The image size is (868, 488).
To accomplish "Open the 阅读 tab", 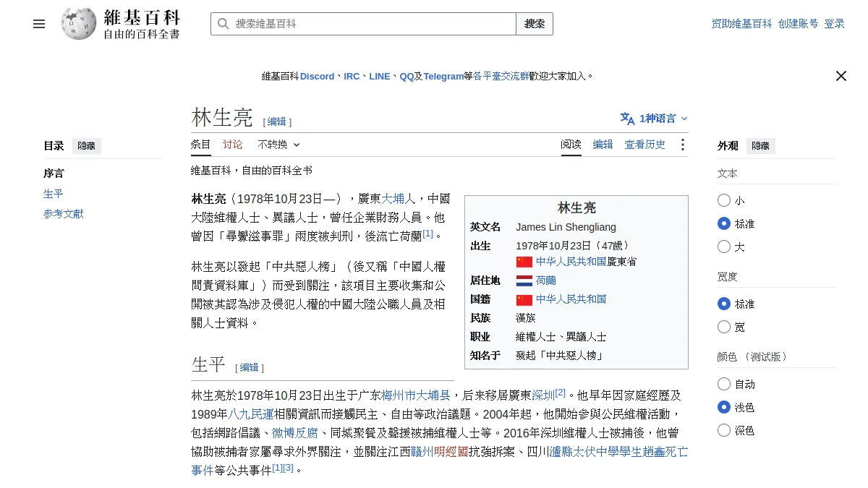I will [571, 145].
